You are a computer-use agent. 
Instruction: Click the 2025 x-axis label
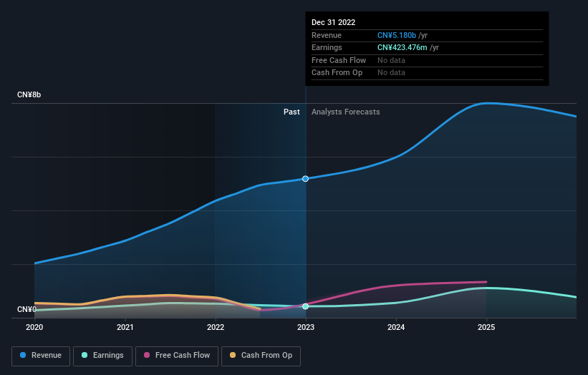click(x=486, y=328)
